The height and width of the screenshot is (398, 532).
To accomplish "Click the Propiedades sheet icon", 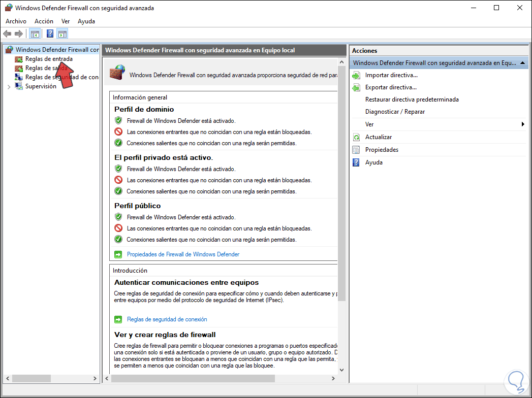I will click(x=356, y=150).
